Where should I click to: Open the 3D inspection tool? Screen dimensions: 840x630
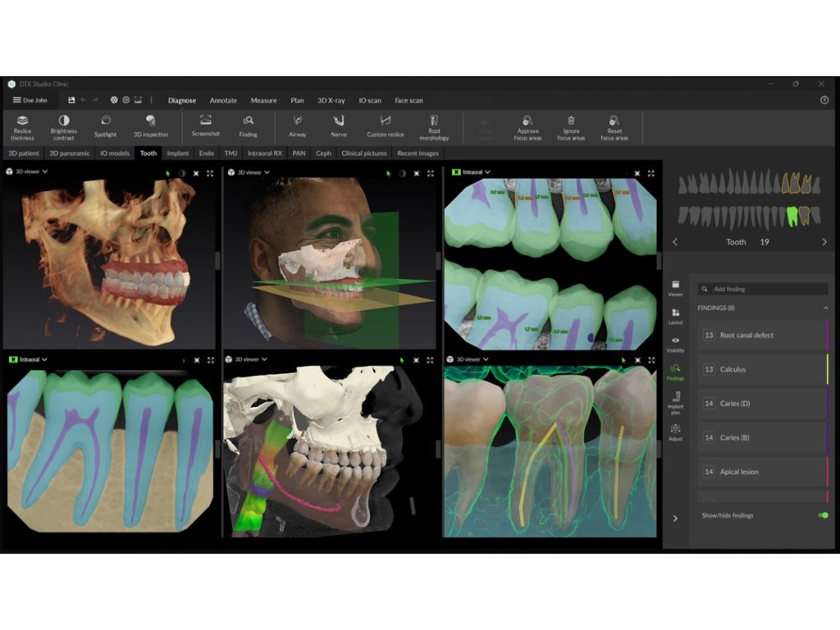click(151, 126)
